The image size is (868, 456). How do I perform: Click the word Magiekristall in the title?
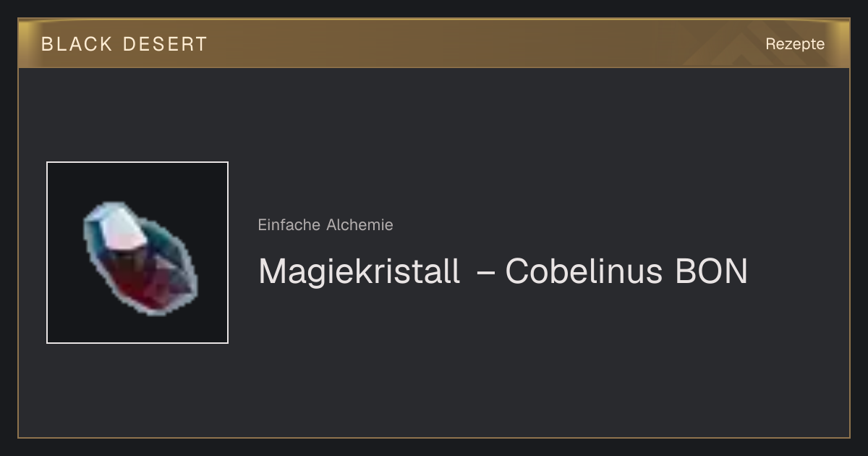pos(359,271)
